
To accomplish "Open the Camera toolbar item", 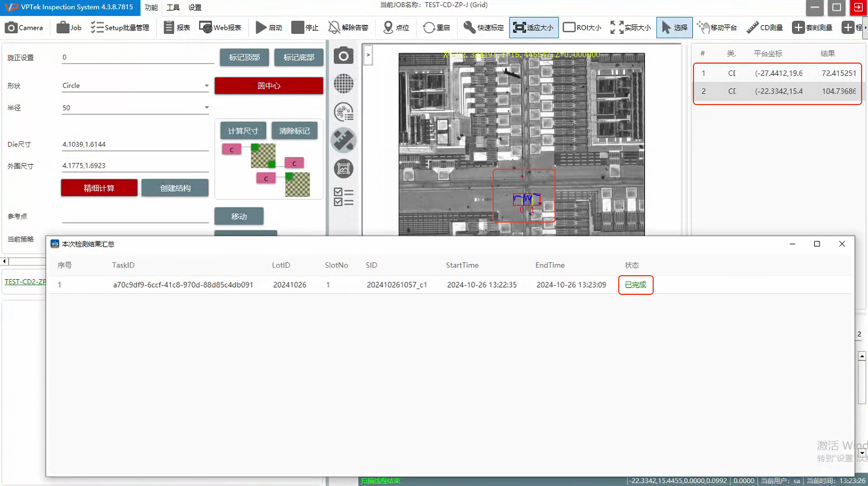I will click(24, 27).
